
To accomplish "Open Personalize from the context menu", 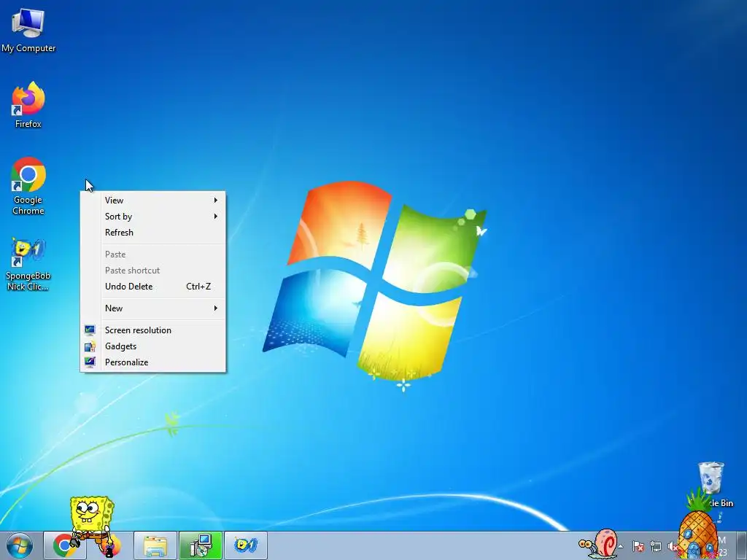I will point(152,362).
